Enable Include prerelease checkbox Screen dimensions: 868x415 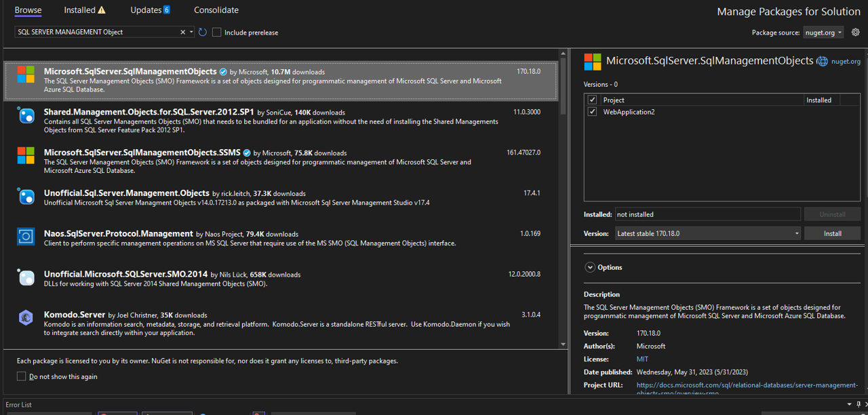(x=217, y=32)
